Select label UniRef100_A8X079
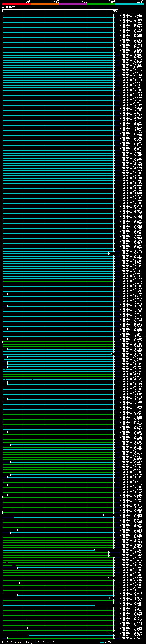 (131, 296)
